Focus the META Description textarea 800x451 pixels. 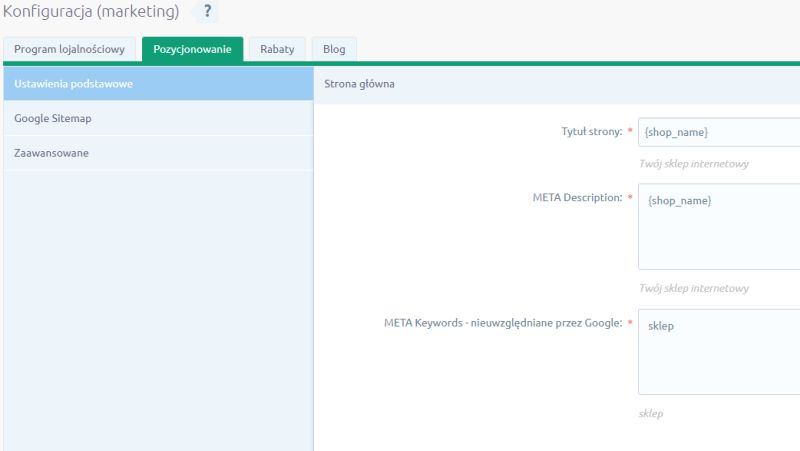[719, 227]
